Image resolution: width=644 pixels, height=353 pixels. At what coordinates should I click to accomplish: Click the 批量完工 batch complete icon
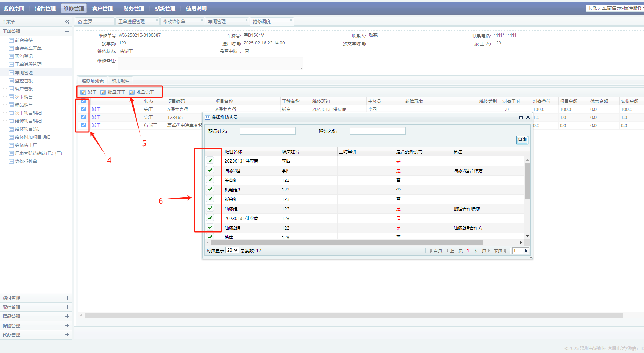132,93
